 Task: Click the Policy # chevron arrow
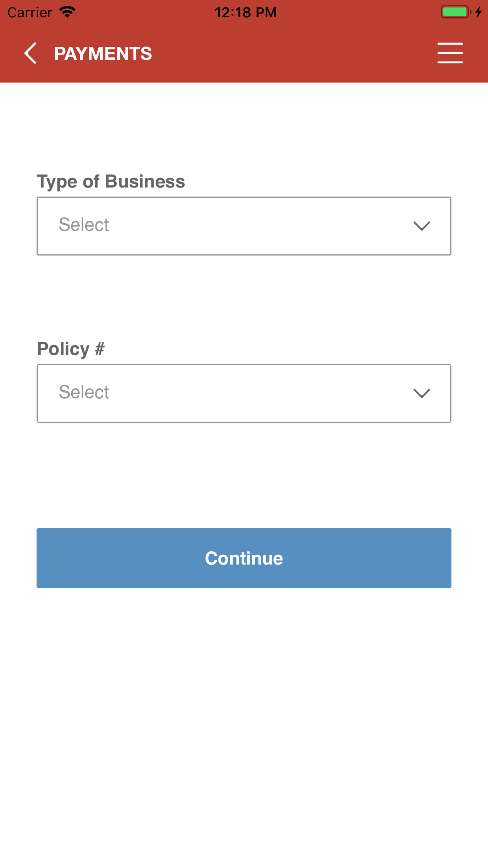(x=422, y=393)
